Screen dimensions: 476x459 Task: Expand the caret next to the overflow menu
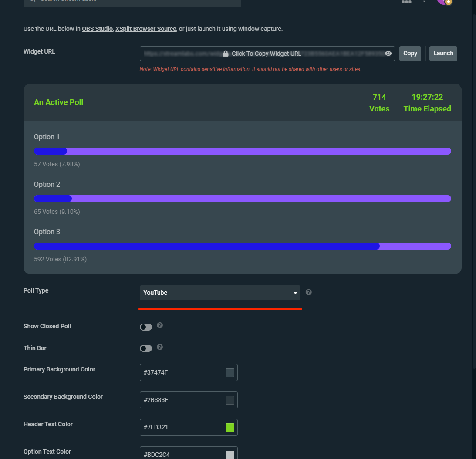(x=424, y=2)
